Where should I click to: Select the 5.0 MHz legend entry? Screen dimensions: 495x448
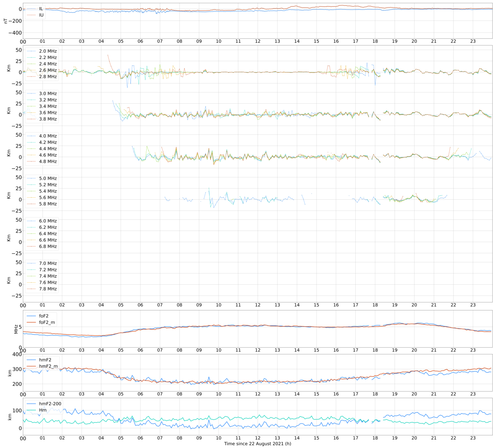point(48,178)
